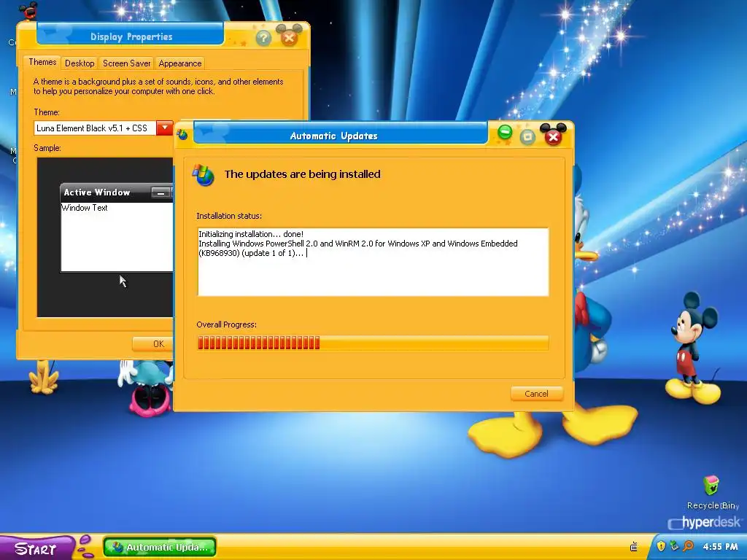Open the Appearance tab
747x560 pixels.
(x=180, y=63)
